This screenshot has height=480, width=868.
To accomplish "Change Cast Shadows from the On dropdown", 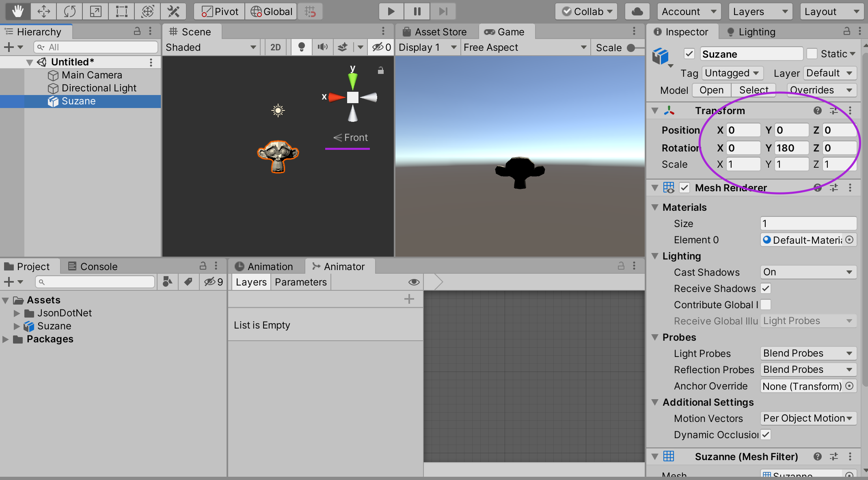I will pyautogui.click(x=808, y=272).
